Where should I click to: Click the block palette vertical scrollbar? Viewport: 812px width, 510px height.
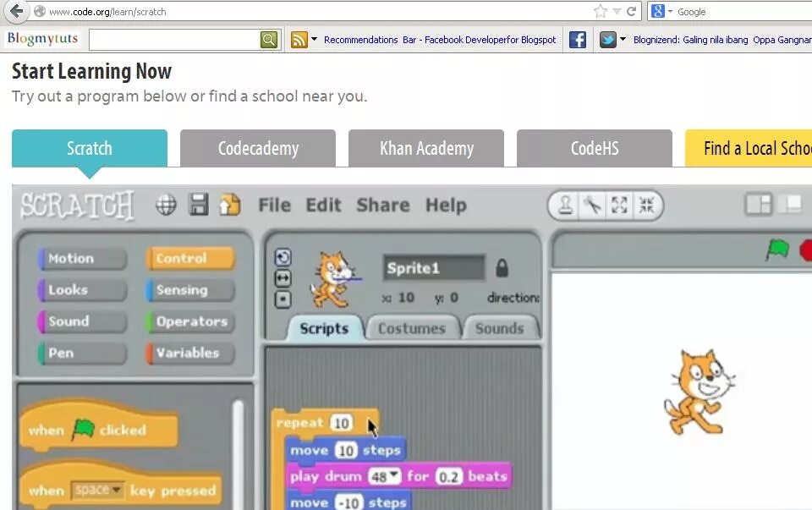(x=239, y=454)
